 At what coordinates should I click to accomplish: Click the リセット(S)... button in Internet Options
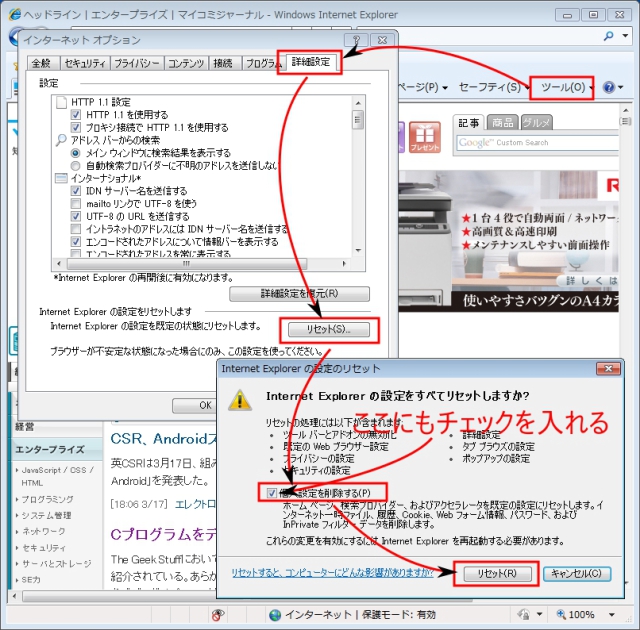(x=329, y=329)
